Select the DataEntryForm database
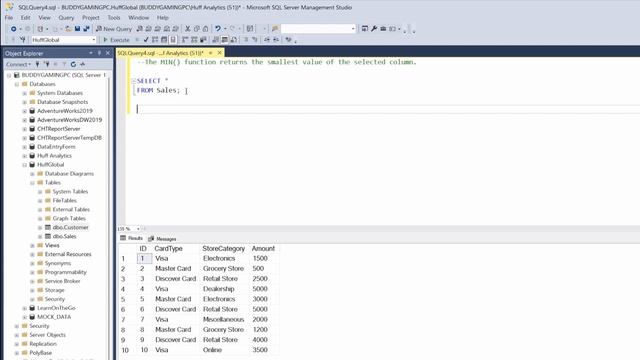640x360 pixels. [56, 147]
